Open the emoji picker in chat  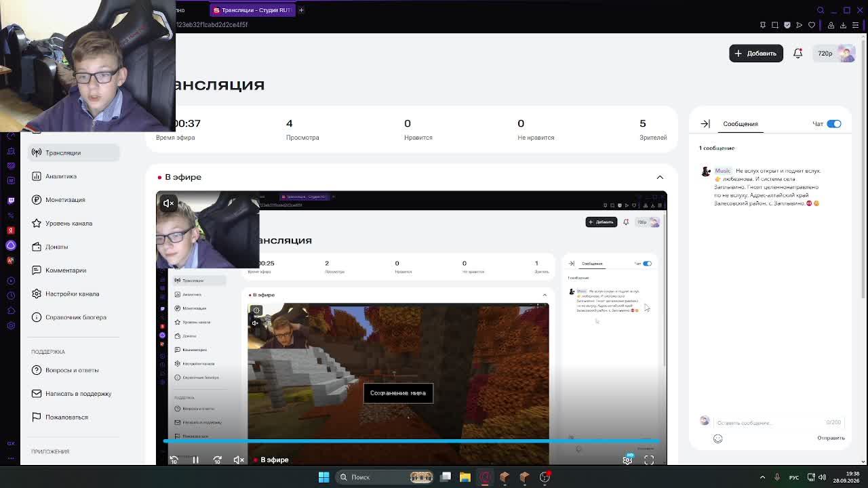(717, 439)
